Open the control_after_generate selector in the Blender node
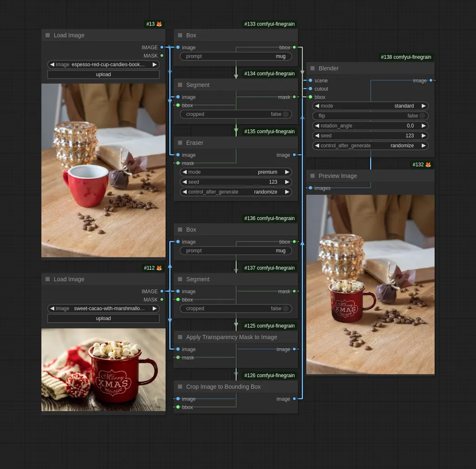476x469 pixels. pyautogui.click(x=370, y=145)
